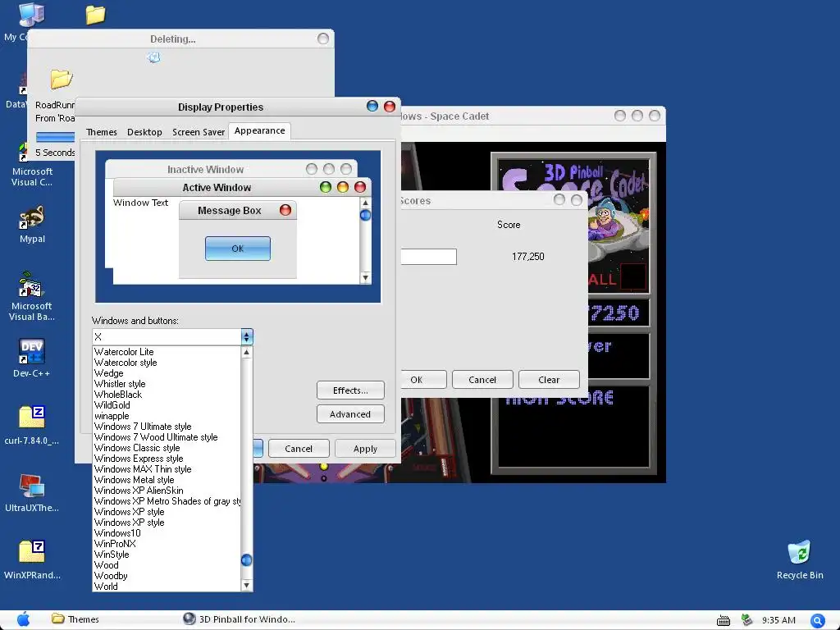Click the style list scrollbar down arrow
The image size is (840, 630).
[246, 585]
